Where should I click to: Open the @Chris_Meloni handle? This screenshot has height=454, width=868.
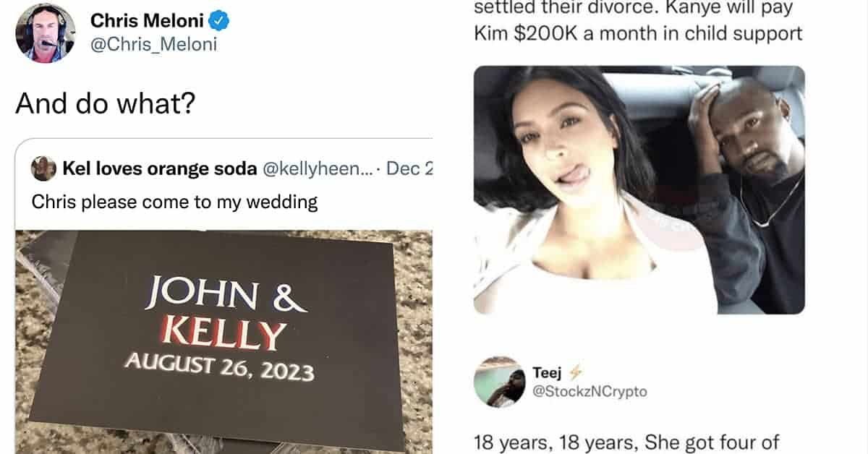coord(153,45)
